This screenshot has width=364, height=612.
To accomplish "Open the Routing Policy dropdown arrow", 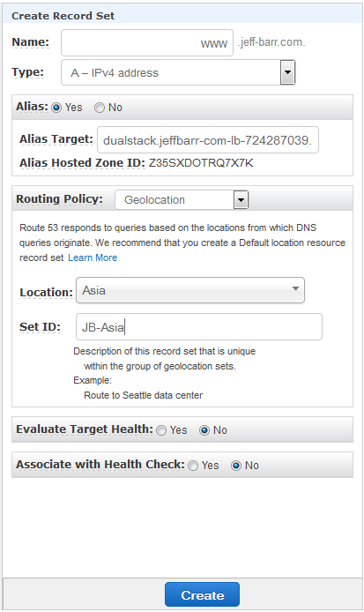I will (x=241, y=200).
